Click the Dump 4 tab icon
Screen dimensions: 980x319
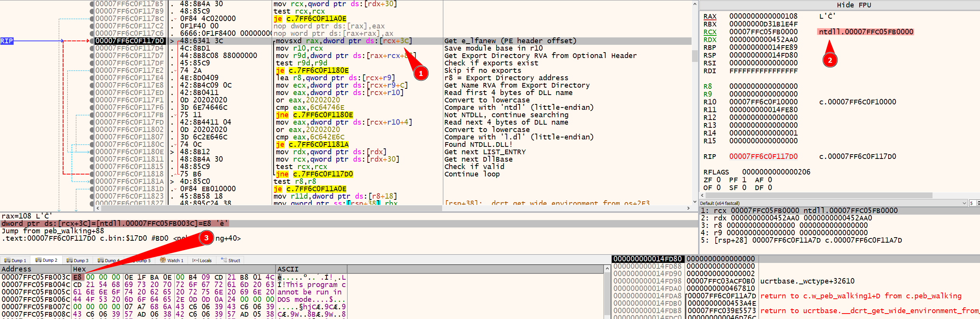coord(101,260)
